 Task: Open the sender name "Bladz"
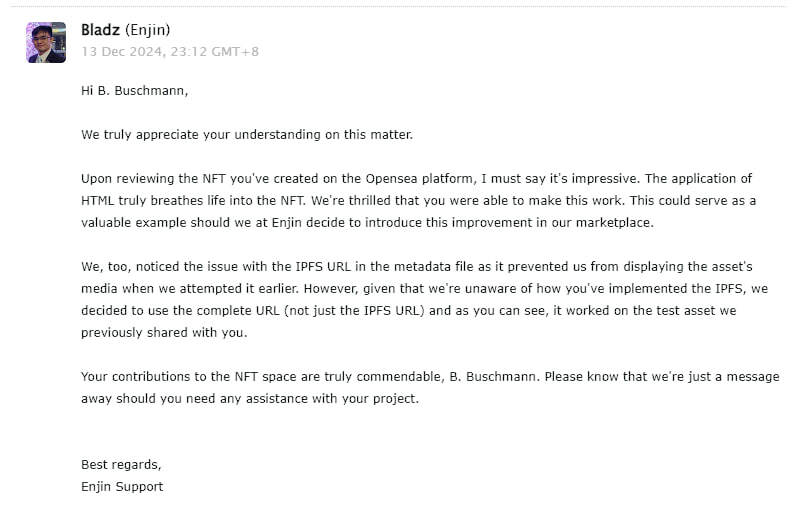[x=100, y=30]
